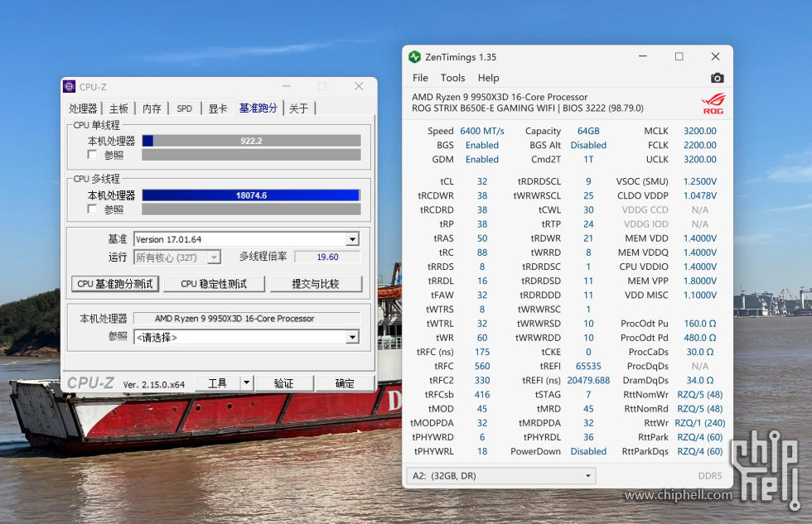
Task: Click the ZenTimings green app icon
Action: (x=415, y=57)
